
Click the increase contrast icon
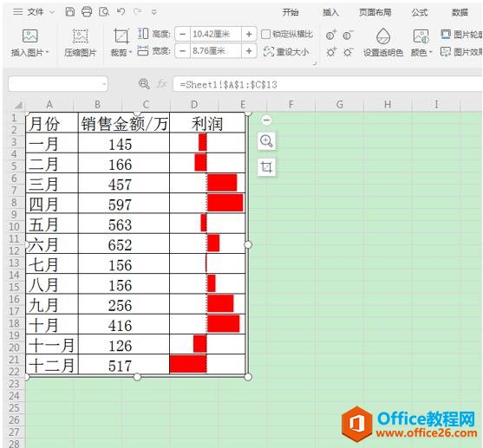tap(331, 36)
